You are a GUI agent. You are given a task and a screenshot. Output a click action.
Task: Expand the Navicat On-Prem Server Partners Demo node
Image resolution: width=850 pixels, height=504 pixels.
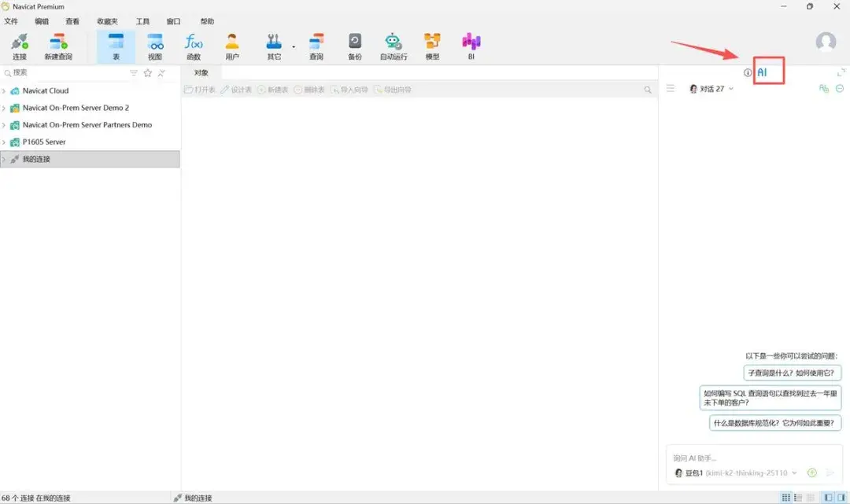[4, 125]
